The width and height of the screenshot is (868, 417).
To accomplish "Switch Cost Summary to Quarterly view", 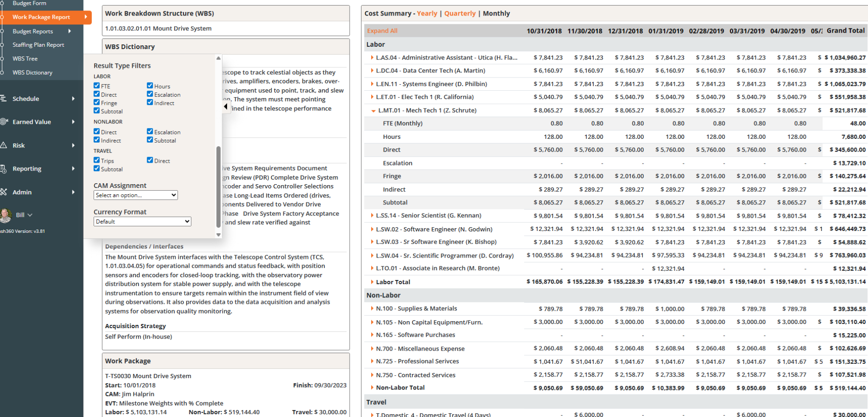I will (x=460, y=13).
